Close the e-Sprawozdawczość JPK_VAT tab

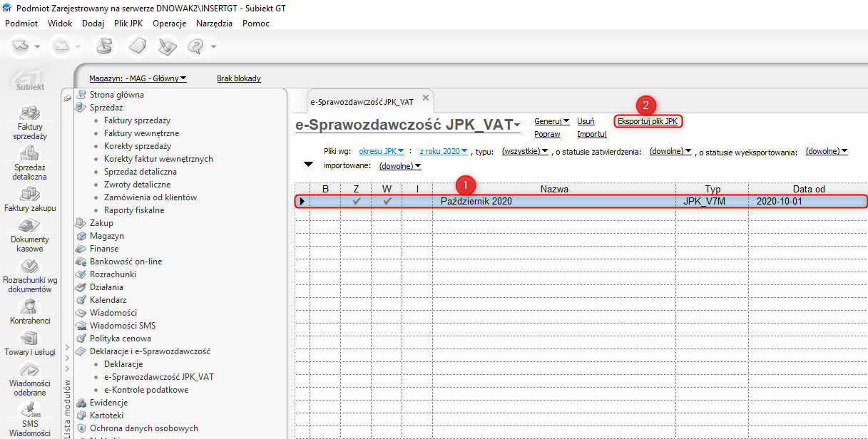click(426, 98)
